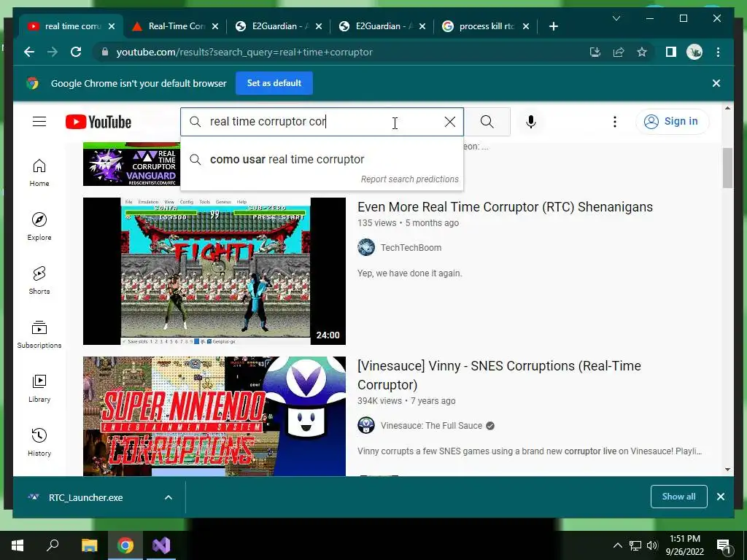The width and height of the screenshot is (747, 560).
Task: Switch to the 'real time corru' YouTube tab
Action: click(x=71, y=26)
